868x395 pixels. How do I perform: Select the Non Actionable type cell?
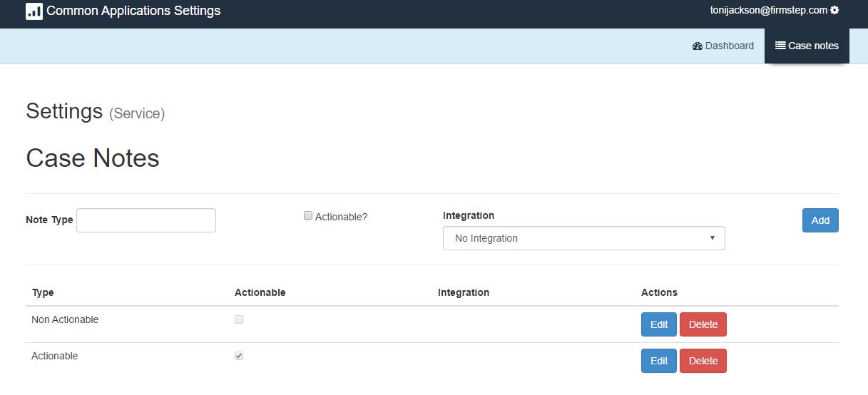[x=65, y=319]
